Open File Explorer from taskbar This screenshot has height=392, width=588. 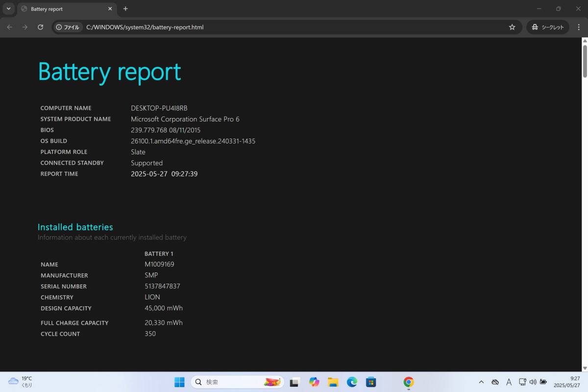click(333, 382)
